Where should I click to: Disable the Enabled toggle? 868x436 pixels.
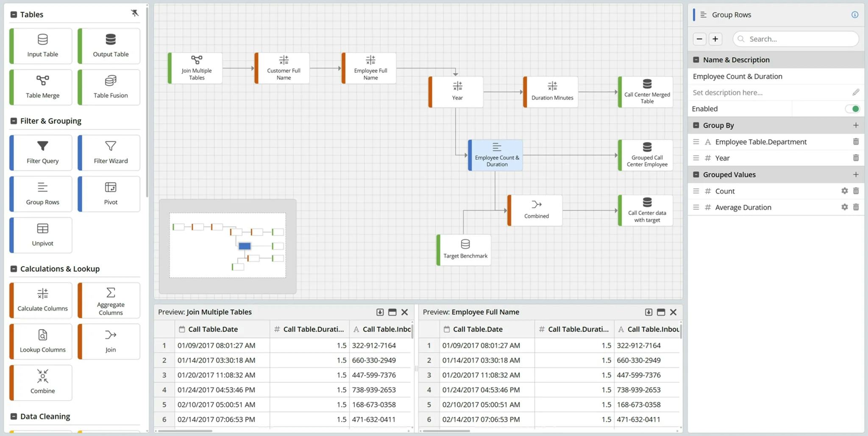(852, 108)
